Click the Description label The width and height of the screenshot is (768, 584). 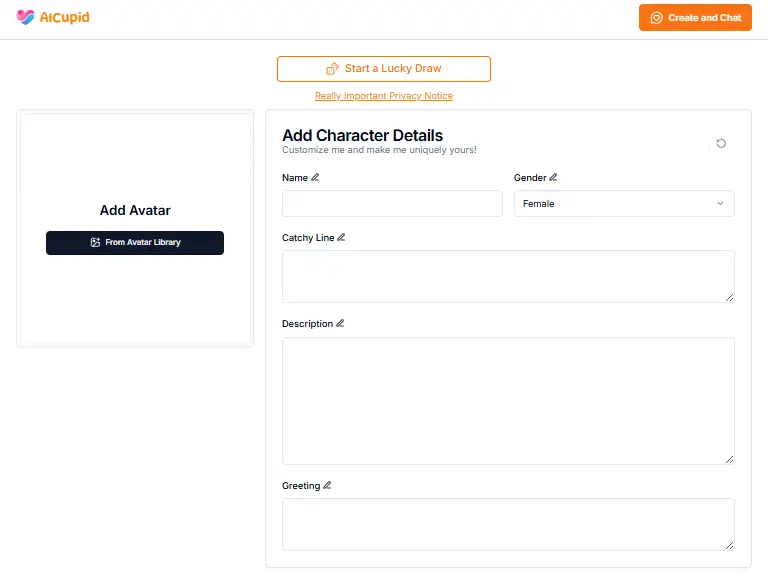[308, 324]
